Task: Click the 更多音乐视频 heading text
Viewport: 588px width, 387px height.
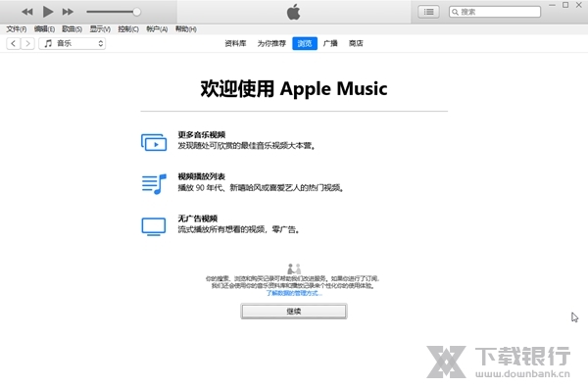Action: pyautogui.click(x=201, y=135)
